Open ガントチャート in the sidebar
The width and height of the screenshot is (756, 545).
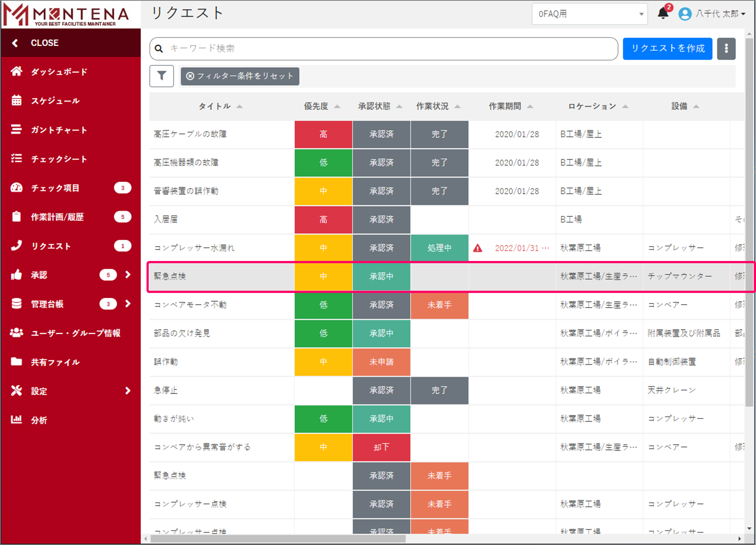pyautogui.click(x=58, y=130)
